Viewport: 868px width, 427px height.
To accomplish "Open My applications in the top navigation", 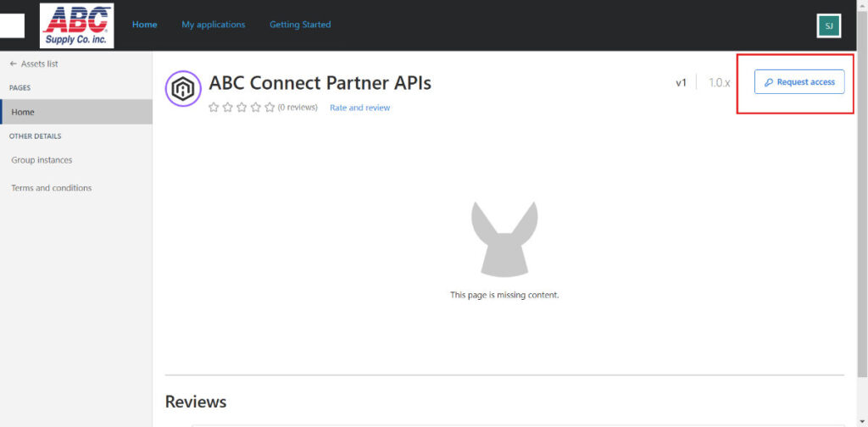I will tap(213, 25).
